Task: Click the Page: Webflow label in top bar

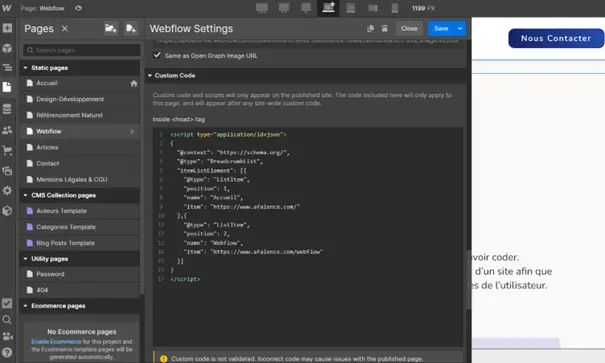Action: 42,8
